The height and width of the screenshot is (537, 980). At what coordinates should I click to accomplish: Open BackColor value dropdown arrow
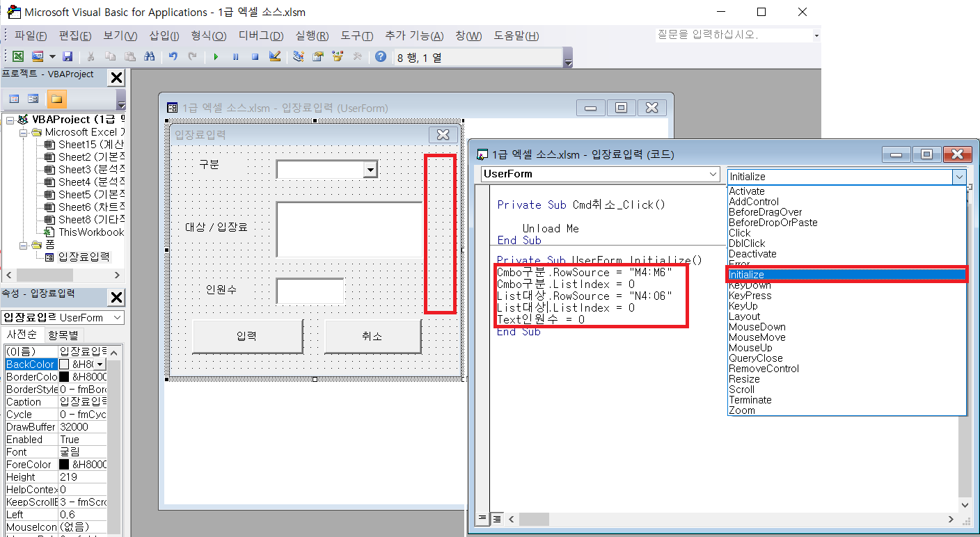(x=99, y=364)
